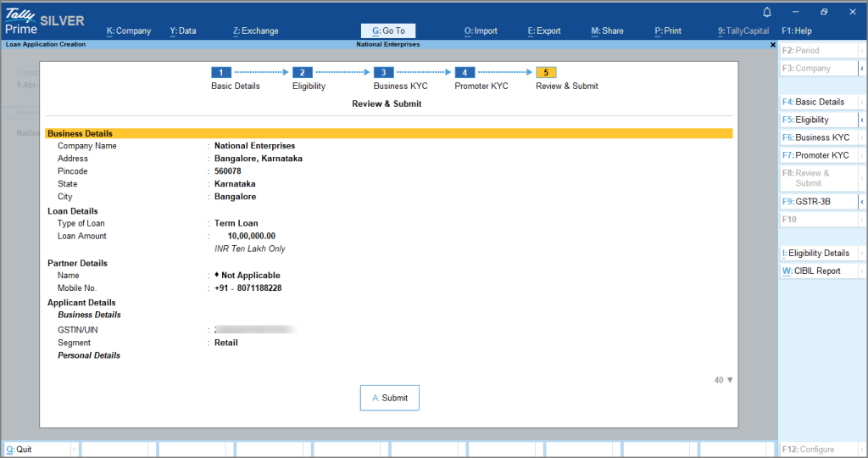Open the CIBIL Report from sidebar
Image resolution: width=868 pixels, height=458 pixels.
pyautogui.click(x=818, y=271)
